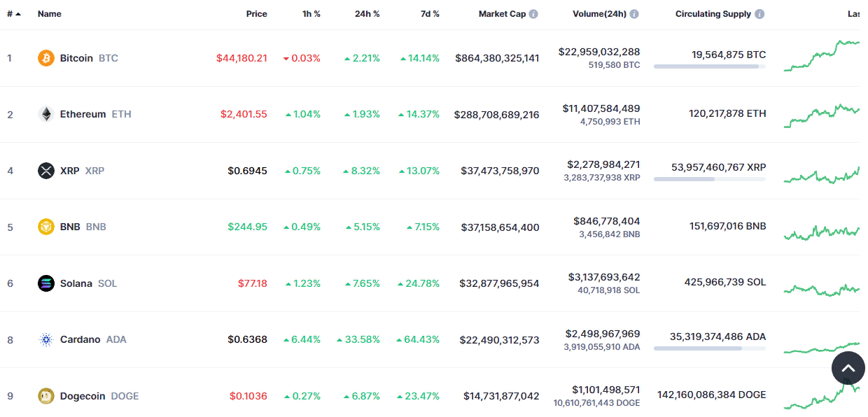Sort by Volume(24h) column header

pyautogui.click(x=599, y=14)
